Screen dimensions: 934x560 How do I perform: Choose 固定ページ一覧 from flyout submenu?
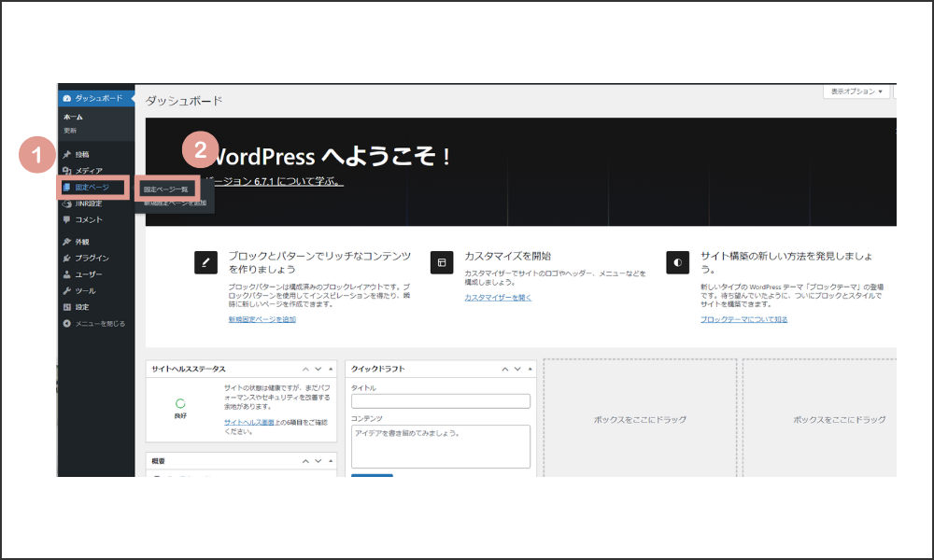point(165,189)
